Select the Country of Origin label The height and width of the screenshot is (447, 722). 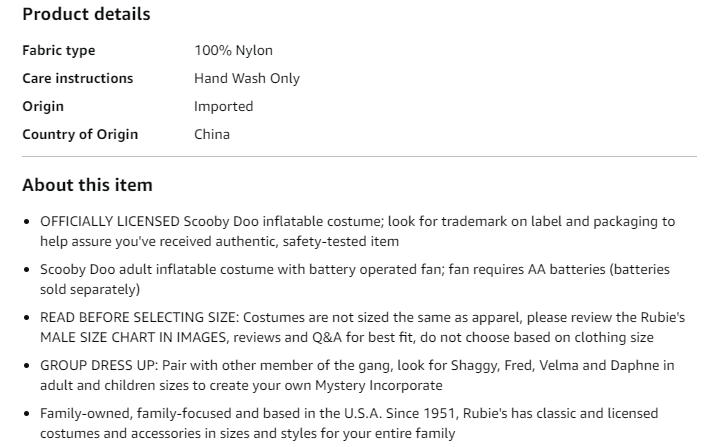[80, 134]
